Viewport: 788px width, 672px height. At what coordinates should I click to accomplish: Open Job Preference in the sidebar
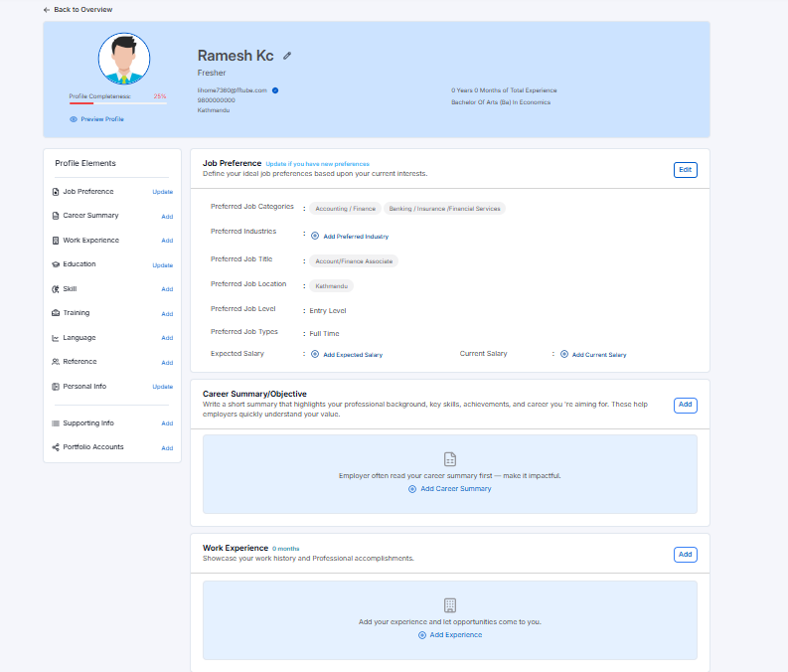click(88, 192)
